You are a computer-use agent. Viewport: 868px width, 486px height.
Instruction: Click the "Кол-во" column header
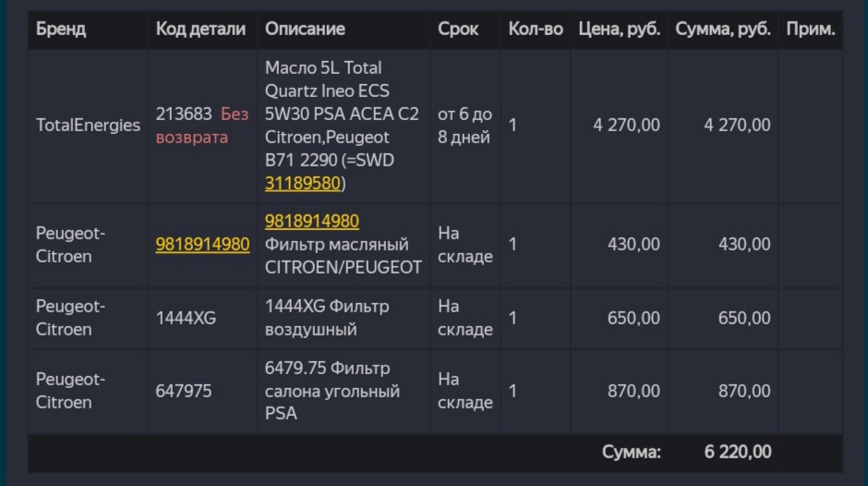[536, 29]
